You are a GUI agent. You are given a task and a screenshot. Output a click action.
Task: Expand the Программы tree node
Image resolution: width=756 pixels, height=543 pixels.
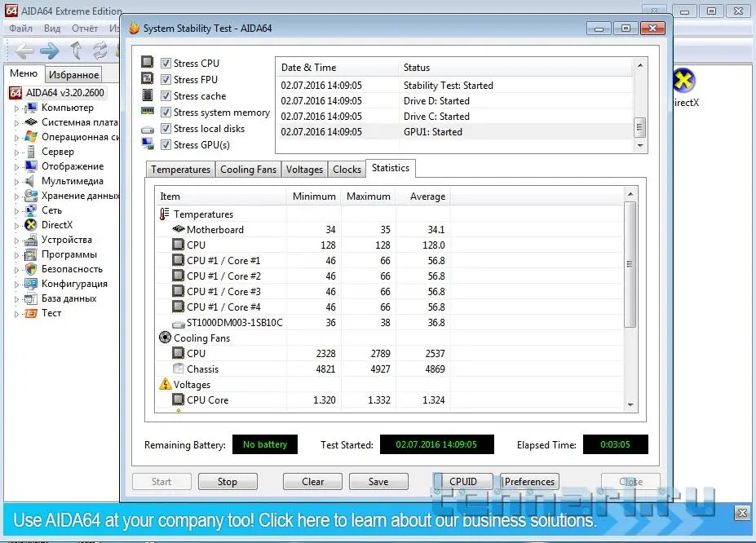[16, 255]
